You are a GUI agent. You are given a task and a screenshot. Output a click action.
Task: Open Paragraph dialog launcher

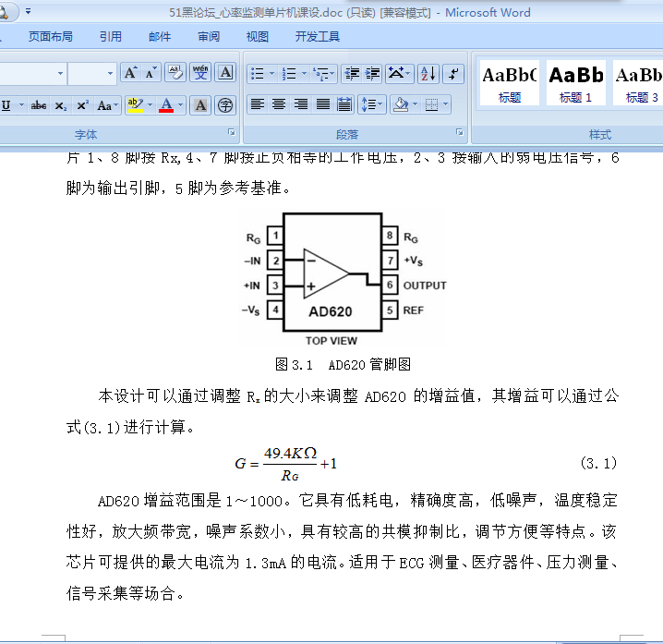click(x=460, y=132)
